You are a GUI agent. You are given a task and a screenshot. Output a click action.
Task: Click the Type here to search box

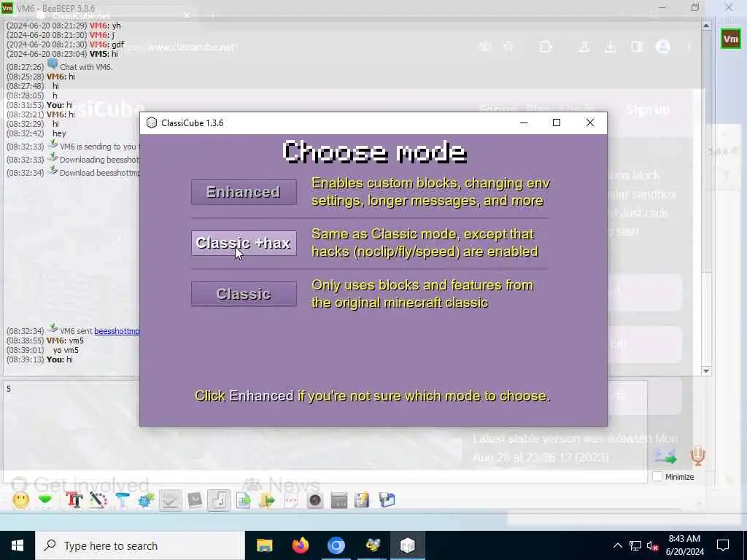click(140, 545)
